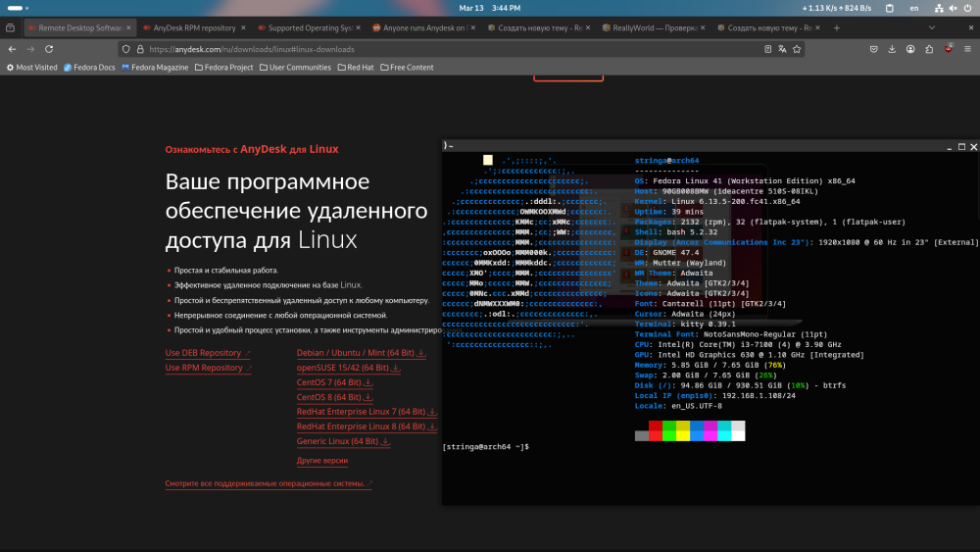Download the CentOS 7 64 Bit package
This screenshot has height=552, width=980.
coord(334,382)
